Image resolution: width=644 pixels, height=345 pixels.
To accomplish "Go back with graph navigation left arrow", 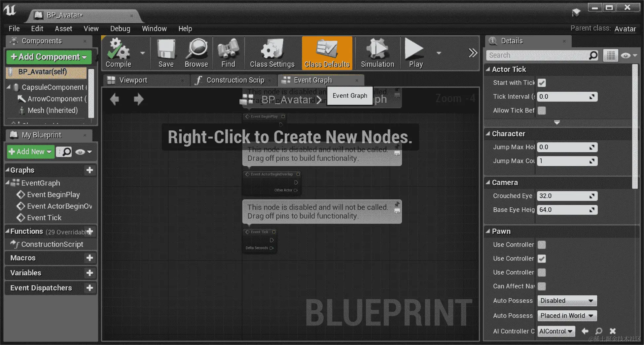I will pyautogui.click(x=115, y=99).
